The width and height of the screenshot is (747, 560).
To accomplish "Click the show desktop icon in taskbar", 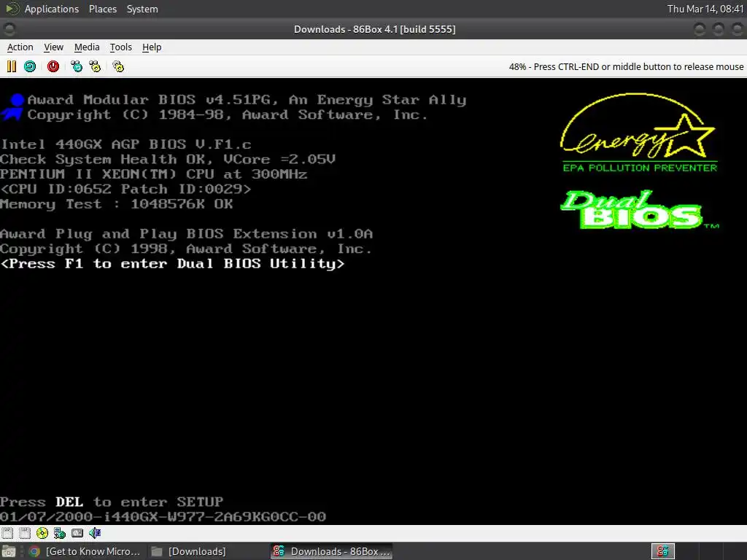I will (x=8, y=551).
